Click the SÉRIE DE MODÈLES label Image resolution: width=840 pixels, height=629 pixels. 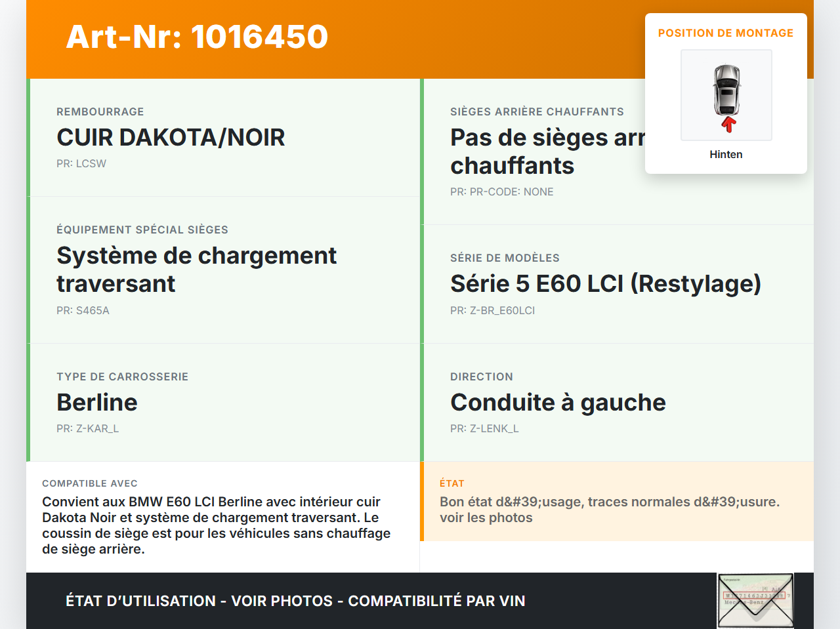click(x=505, y=258)
